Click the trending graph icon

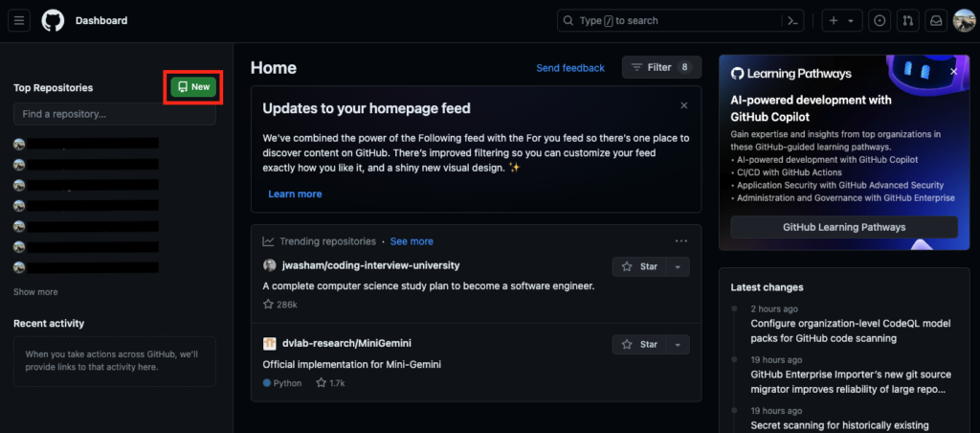[x=268, y=241]
